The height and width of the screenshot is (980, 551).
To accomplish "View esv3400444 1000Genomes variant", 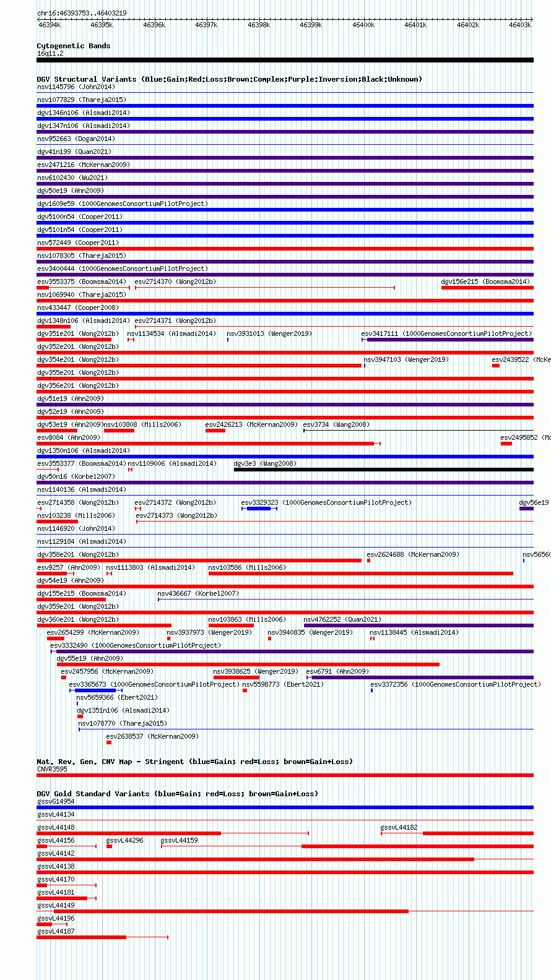I will pyautogui.click(x=123, y=269).
